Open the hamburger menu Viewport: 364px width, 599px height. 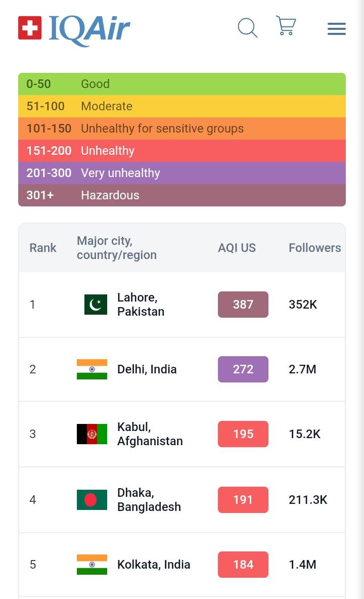(336, 29)
